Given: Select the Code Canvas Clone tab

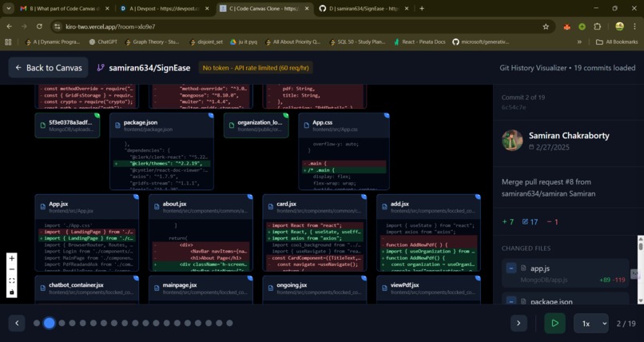Looking at the screenshot, I should click(264, 8).
